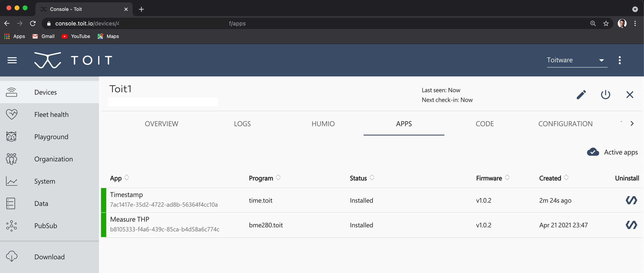Click the Download cloud icon

point(11,256)
